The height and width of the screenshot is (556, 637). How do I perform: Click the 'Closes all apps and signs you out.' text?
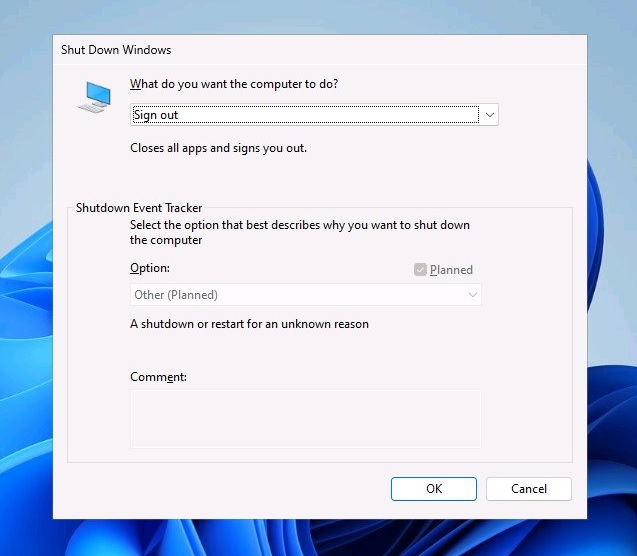(x=219, y=148)
